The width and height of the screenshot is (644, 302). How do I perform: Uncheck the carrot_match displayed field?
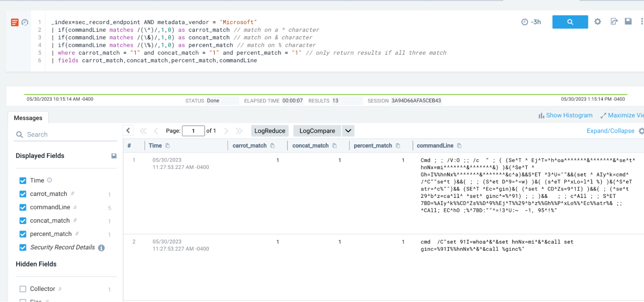click(23, 194)
